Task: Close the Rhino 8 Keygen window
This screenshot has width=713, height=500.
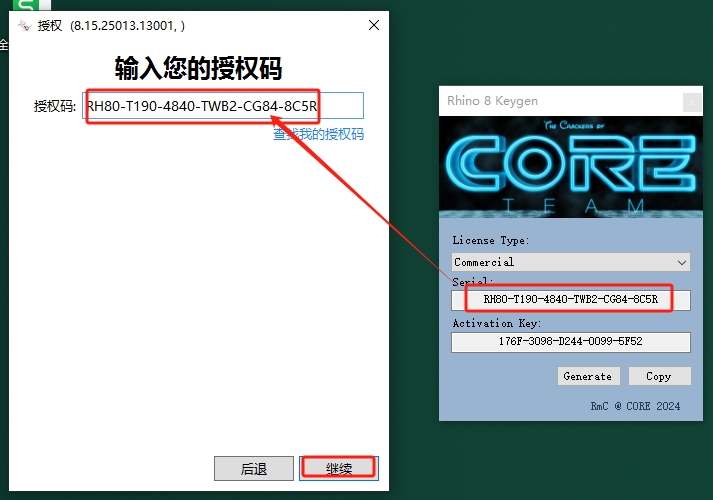Action: [x=690, y=101]
